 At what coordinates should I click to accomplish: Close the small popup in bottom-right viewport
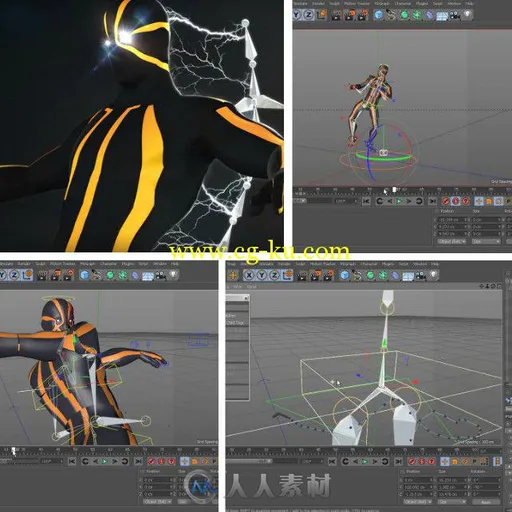point(246,298)
